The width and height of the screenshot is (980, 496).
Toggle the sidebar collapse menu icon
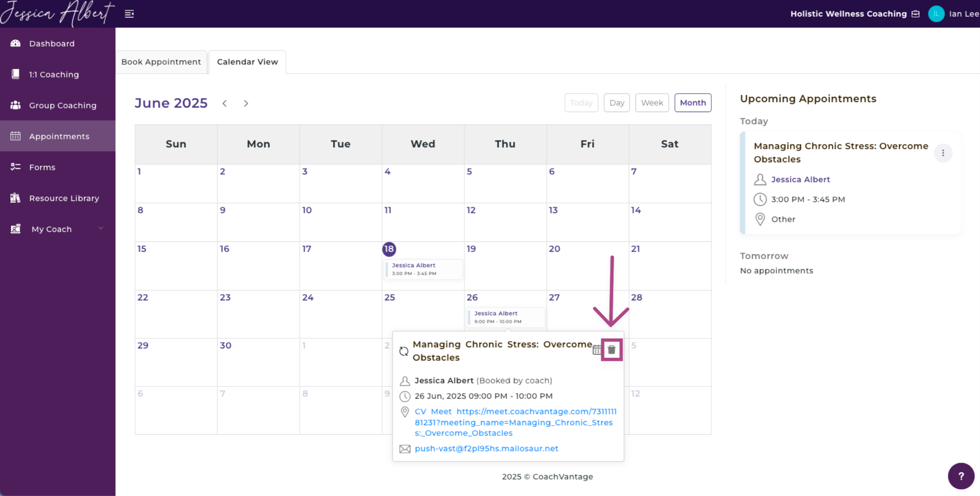129,14
